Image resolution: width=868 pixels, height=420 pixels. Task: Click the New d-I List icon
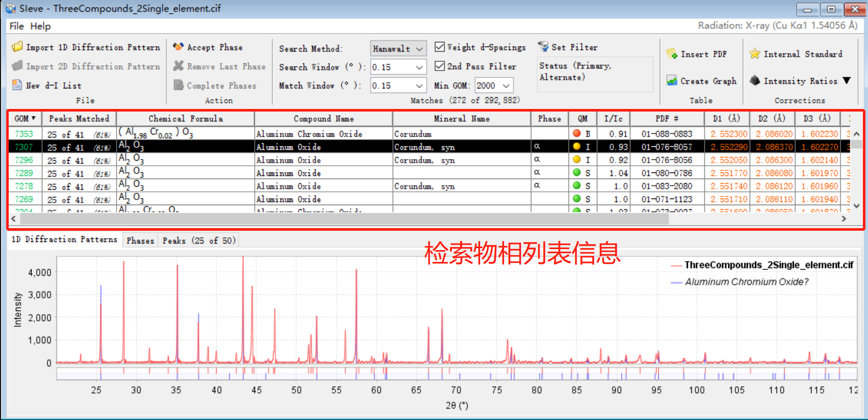tap(17, 85)
